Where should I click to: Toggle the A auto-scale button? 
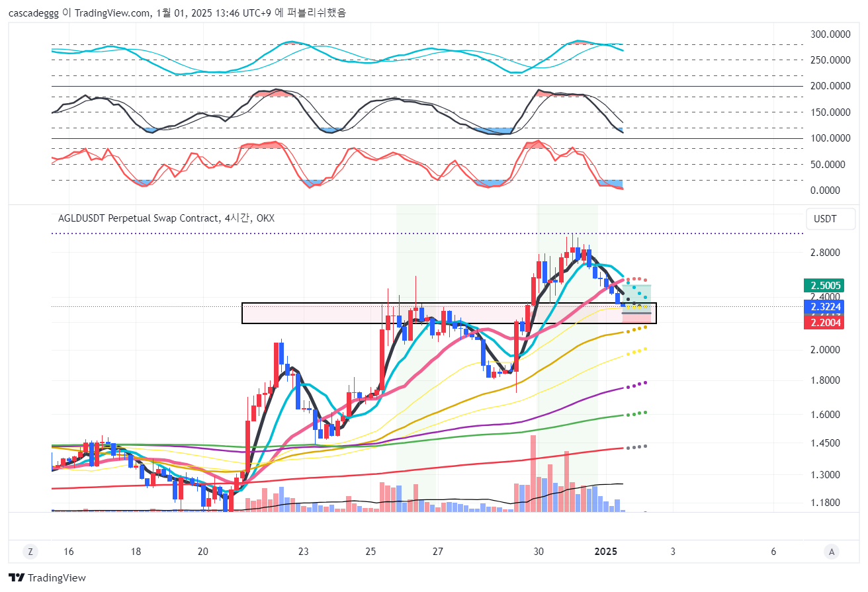click(832, 552)
